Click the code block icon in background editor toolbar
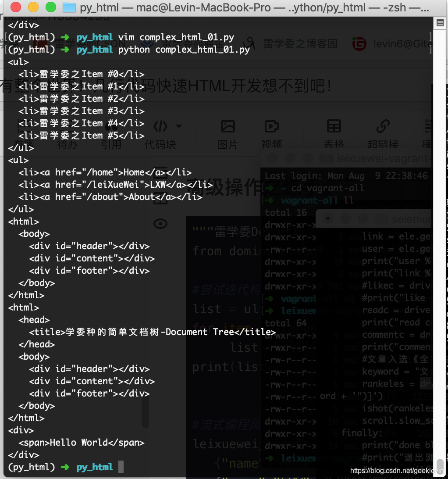Image resolution: width=448 pixels, height=479 pixels. [160, 126]
